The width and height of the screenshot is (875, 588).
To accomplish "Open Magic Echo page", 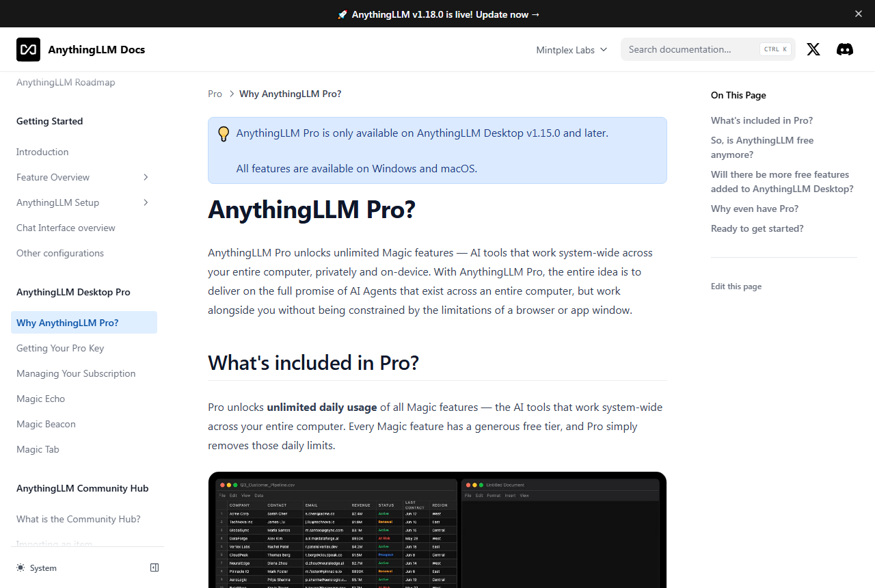I will point(41,399).
